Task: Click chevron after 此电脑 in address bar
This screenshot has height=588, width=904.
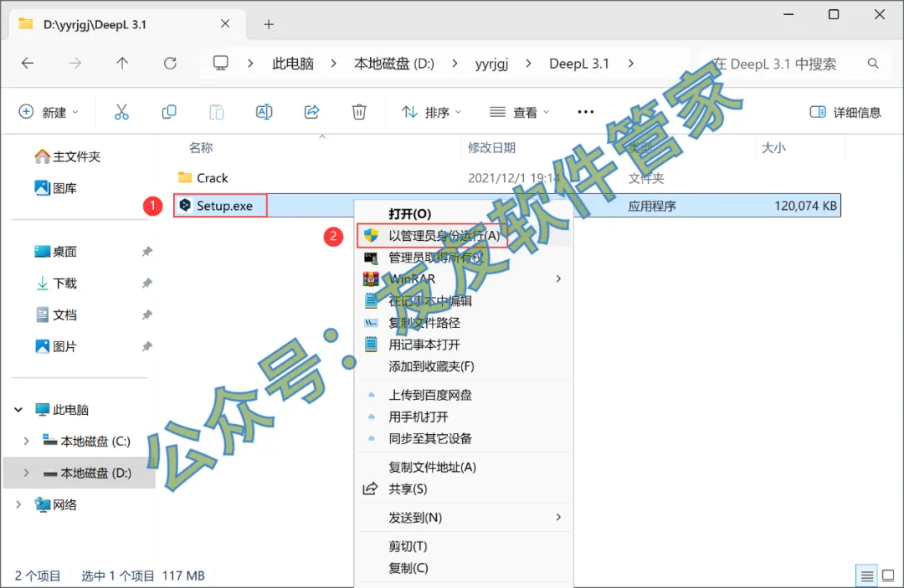Action: (x=333, y=64)
